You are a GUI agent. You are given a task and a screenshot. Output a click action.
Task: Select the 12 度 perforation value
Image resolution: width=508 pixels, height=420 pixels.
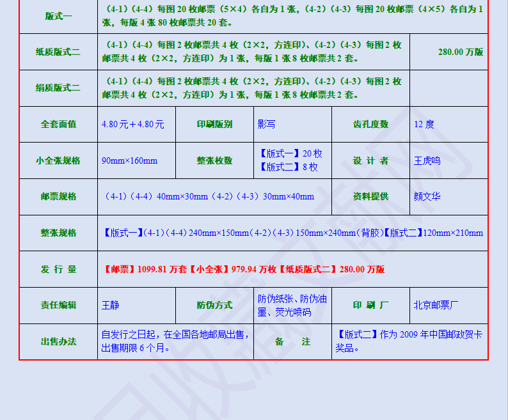click(424, 124)
